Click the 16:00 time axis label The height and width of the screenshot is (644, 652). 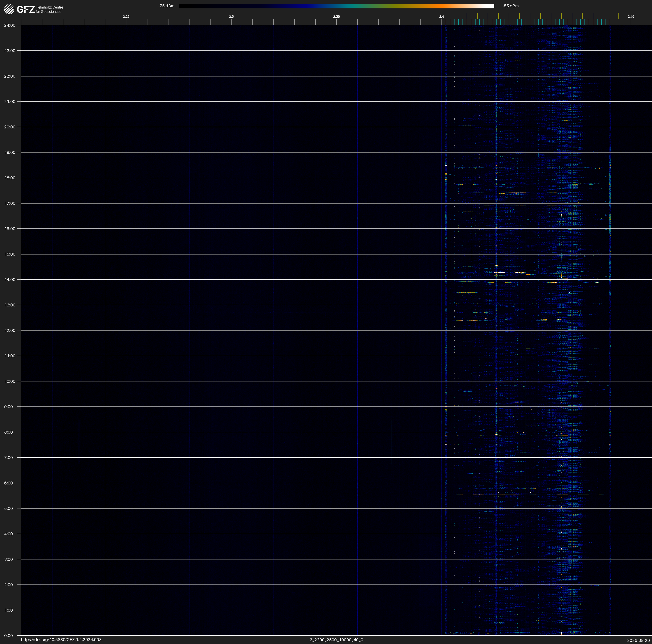[x=10, y=229]
